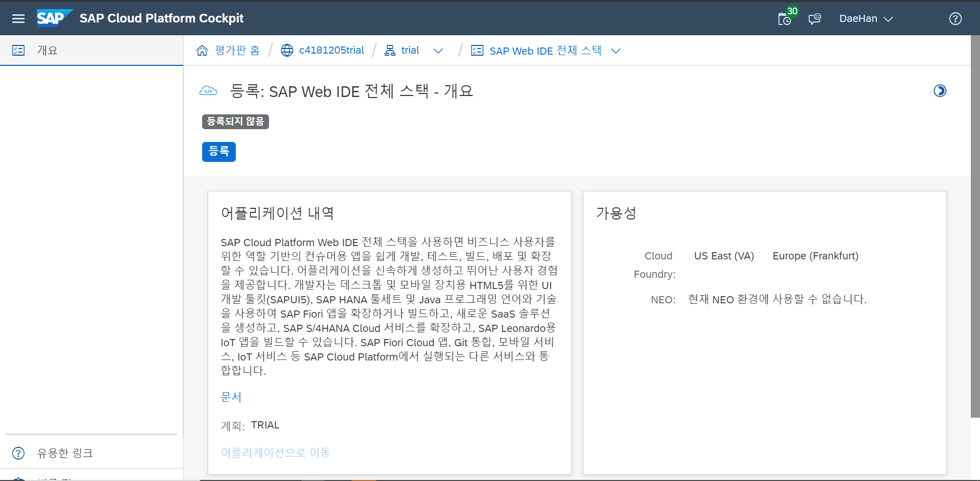980x481 pixels.
Task: Click the 유용한 링크 question mark icon
Action: point(18,453)
